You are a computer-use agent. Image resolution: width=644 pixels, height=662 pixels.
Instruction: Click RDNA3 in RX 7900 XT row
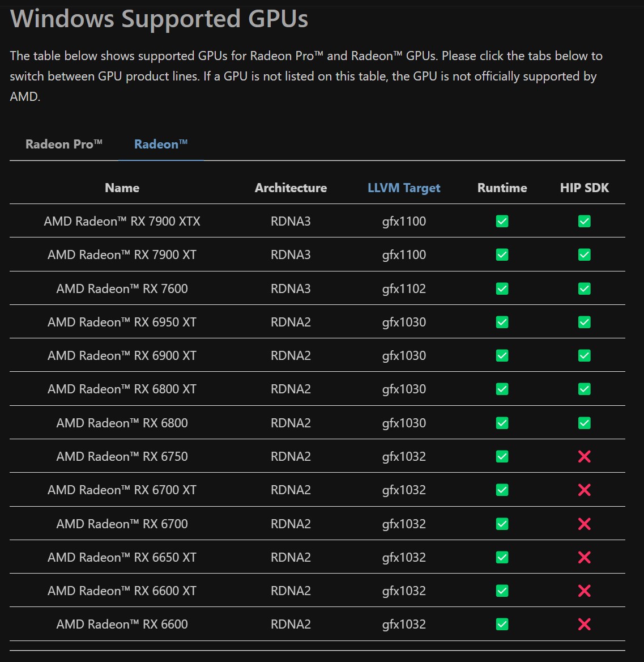pos(291,254)
